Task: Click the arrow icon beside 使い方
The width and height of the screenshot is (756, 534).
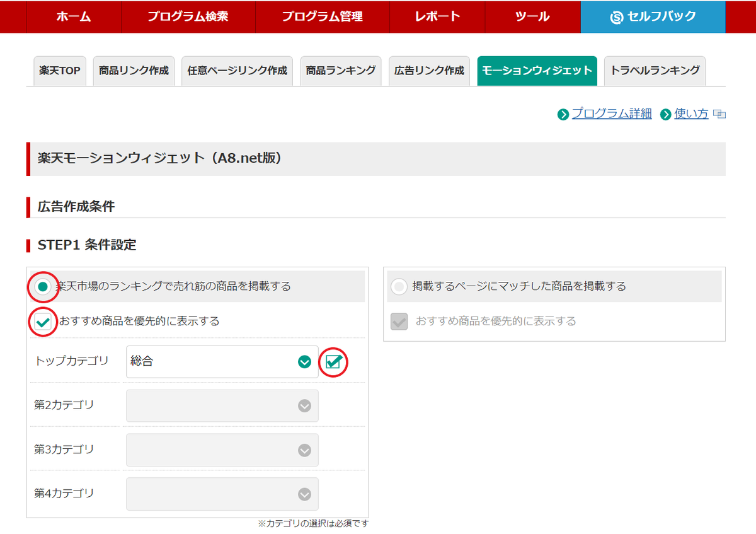Action: click(x=666, y=115)
